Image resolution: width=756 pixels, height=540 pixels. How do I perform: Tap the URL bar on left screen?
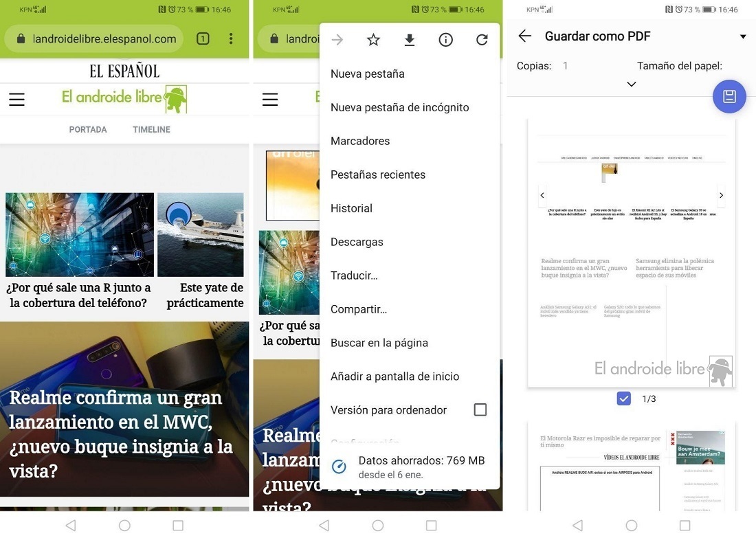pos(95,38)
